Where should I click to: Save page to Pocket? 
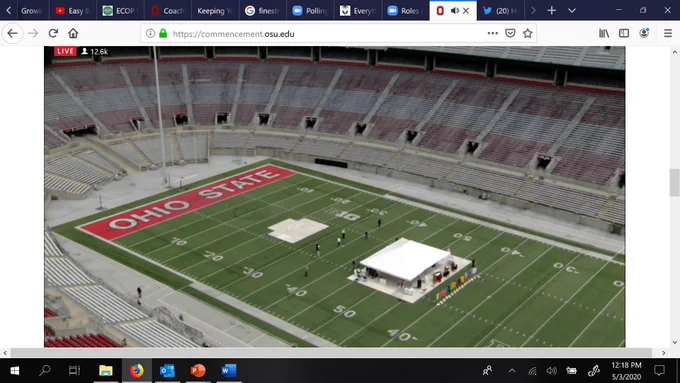coord(510,33)
